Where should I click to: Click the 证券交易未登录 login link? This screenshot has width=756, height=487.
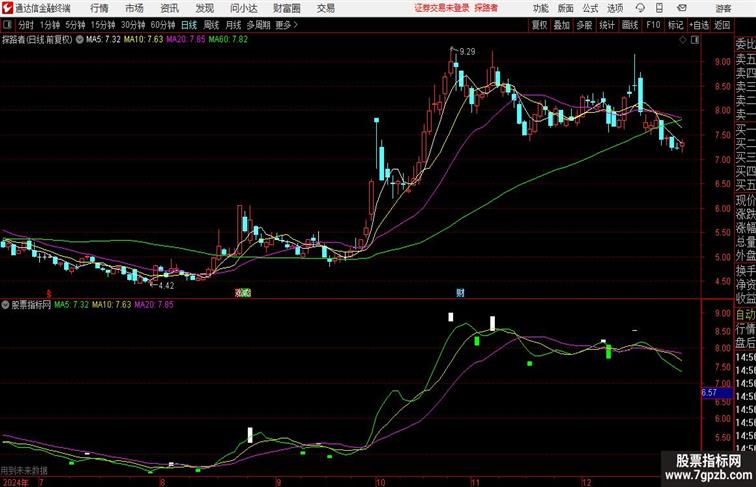click(442, 8)
